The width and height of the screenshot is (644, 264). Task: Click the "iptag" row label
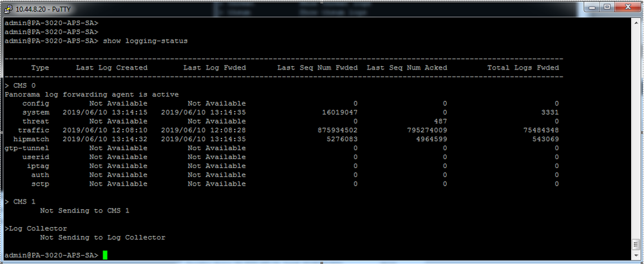click(x=38, y=166)
